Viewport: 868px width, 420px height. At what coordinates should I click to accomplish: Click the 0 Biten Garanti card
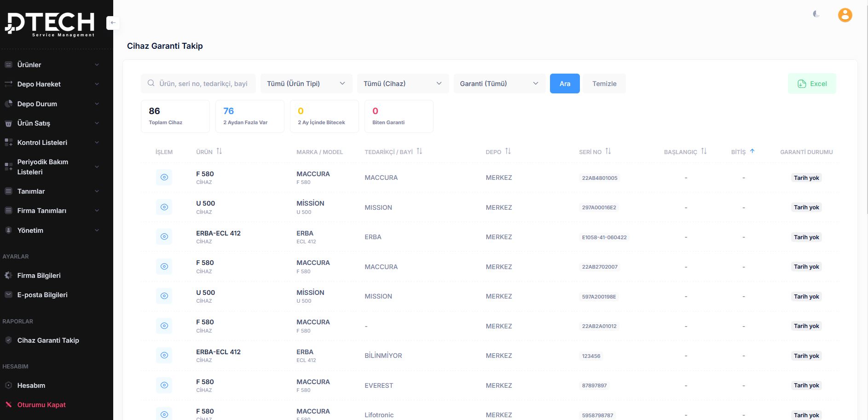[x=399, y=116]
